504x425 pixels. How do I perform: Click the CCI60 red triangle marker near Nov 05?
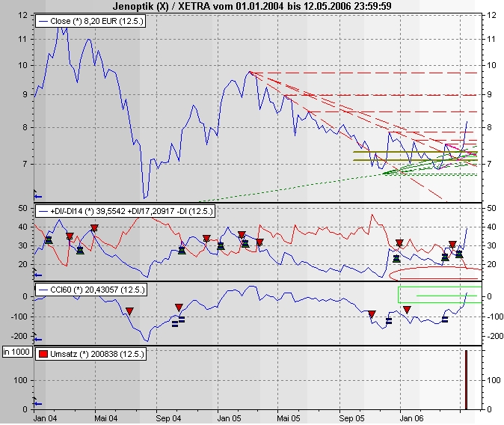pos(372,314)
